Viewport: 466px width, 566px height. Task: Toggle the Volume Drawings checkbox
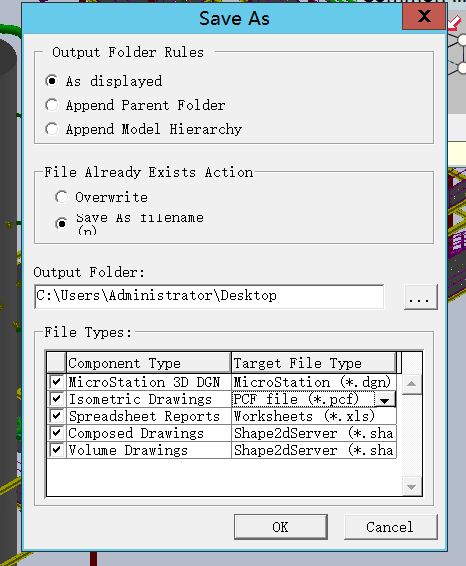(56, 450)
